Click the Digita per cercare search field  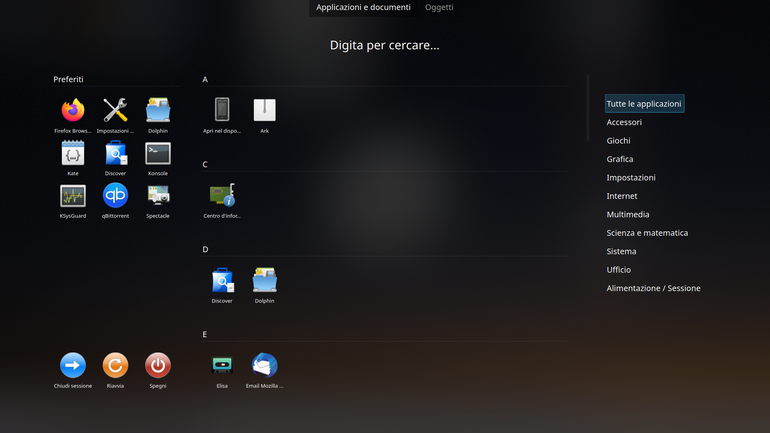tap(385, 45)
